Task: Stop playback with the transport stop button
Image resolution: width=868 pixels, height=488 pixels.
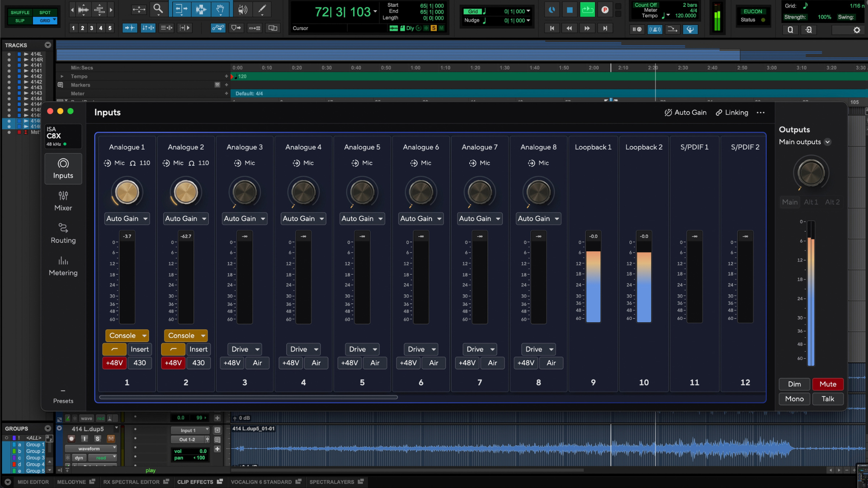Action: point(570,9)
